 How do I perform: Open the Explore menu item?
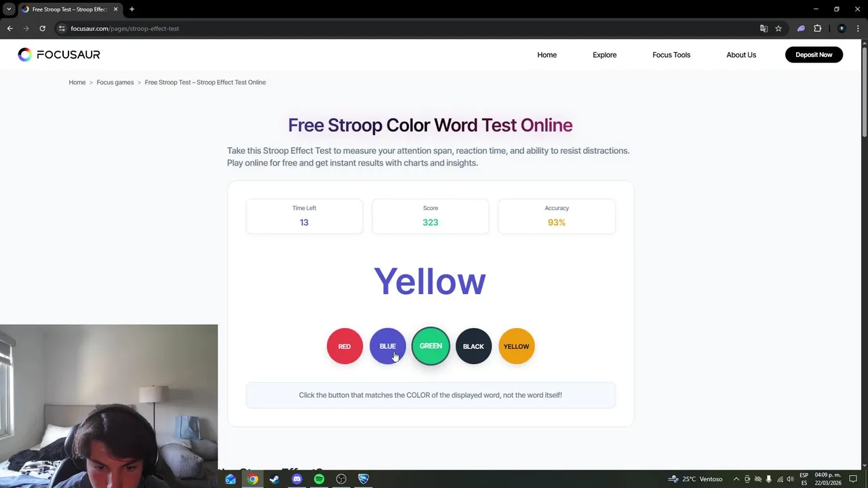[x=604, y=55]
